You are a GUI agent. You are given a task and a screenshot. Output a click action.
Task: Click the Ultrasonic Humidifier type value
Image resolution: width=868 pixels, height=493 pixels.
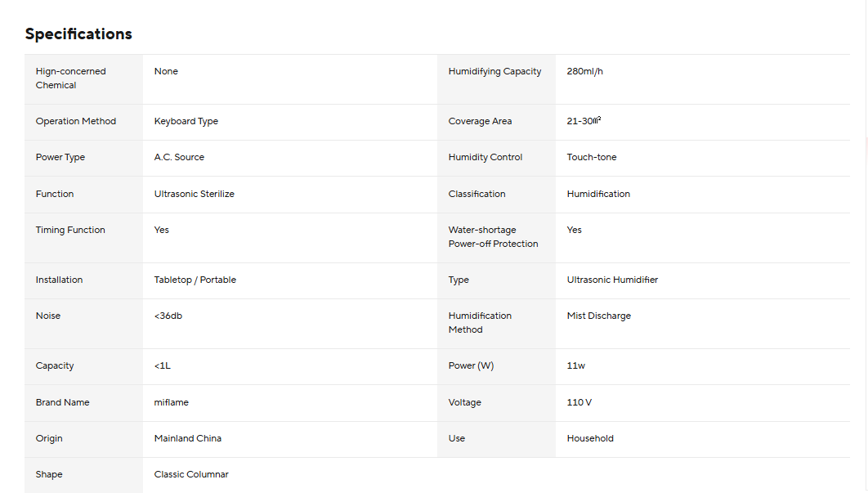[x=612, y=280]
